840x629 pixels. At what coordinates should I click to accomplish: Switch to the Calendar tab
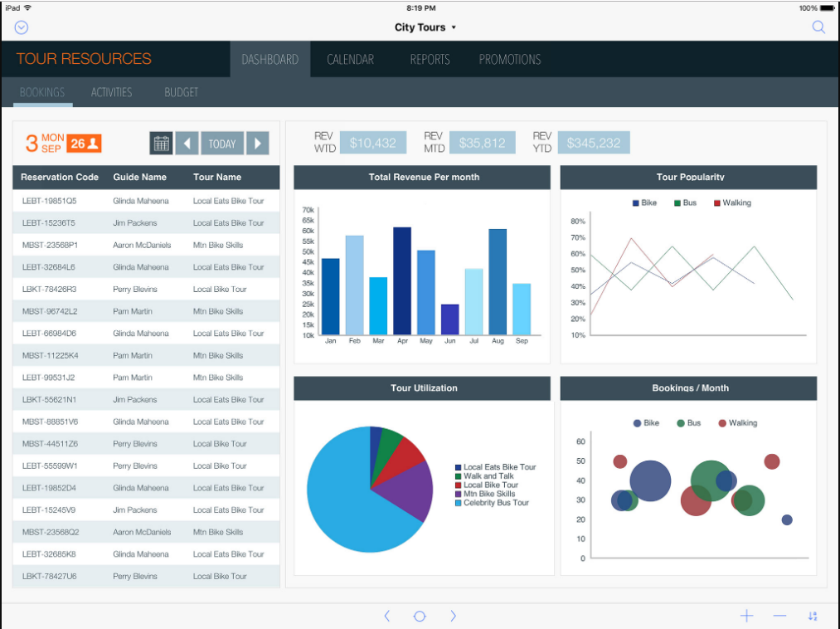pyautogui.click(x=350, y=59)
